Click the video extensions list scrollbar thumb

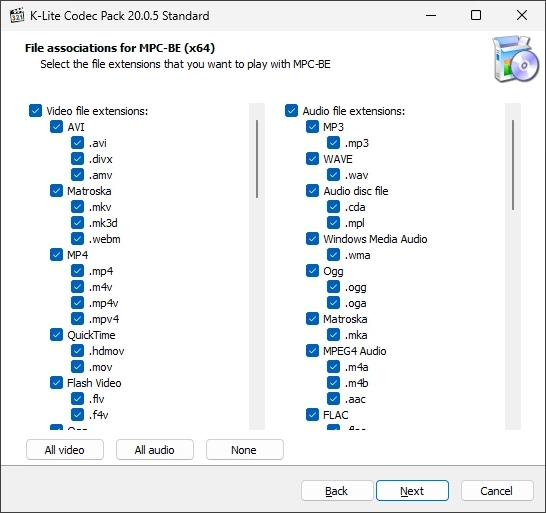[x=257, y=159]
